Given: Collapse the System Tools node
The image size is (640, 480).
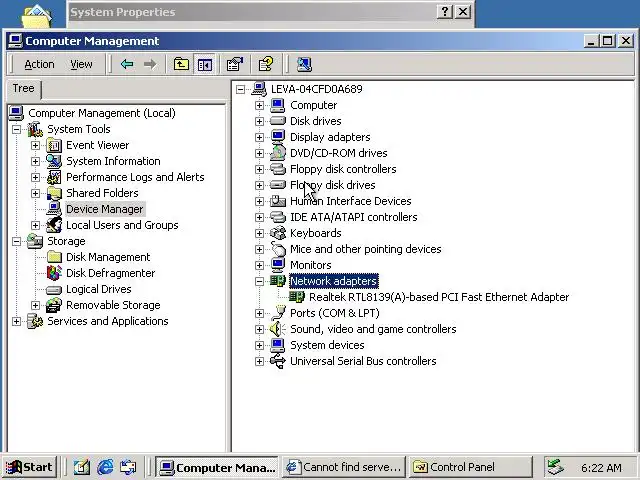Looking at the screenshot, I should (x=16, y=129).
